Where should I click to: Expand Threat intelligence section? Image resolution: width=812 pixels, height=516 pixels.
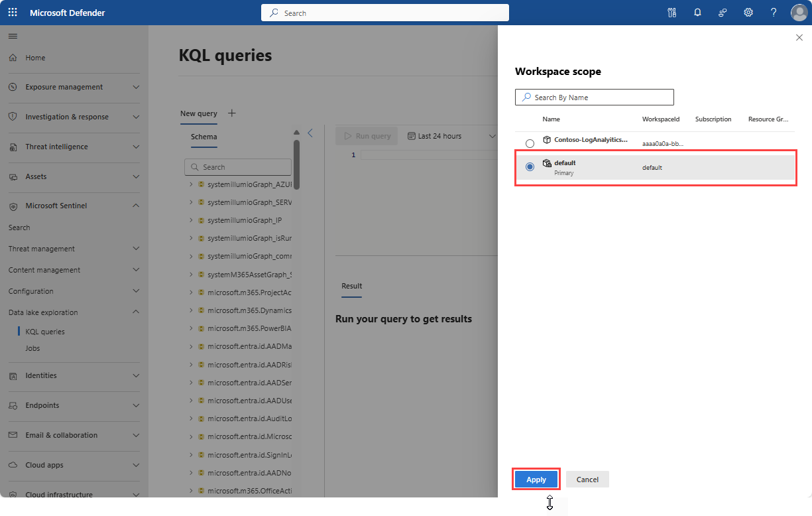pyautogui.click(x=136, y=147)
